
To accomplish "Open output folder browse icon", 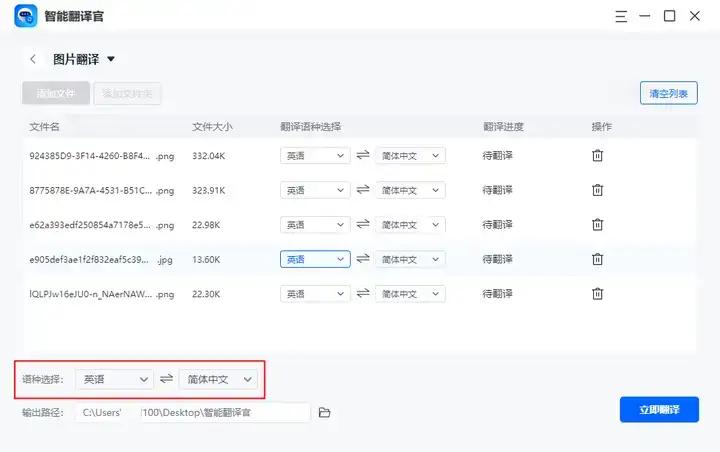I will point(324,413).
